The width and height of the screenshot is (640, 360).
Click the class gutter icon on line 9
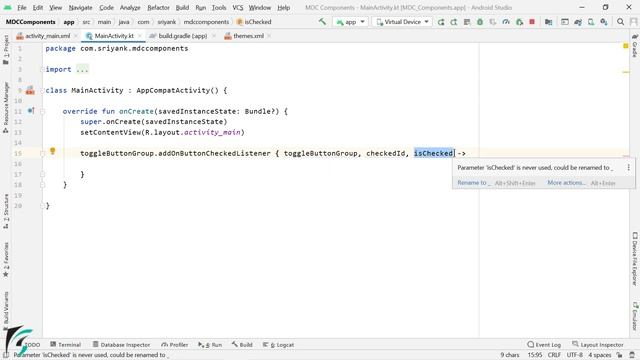30,90
